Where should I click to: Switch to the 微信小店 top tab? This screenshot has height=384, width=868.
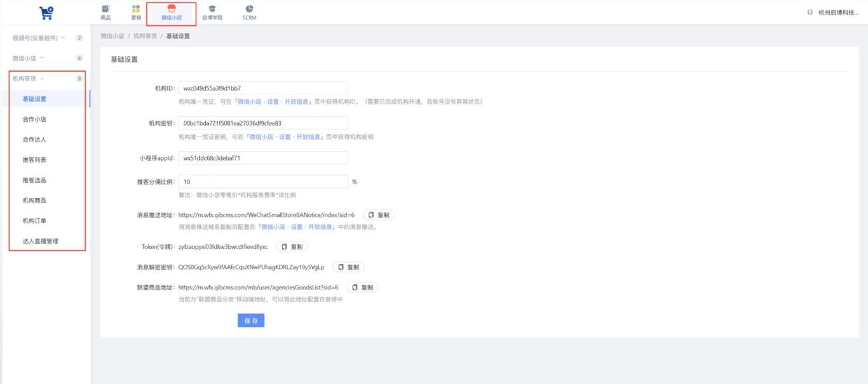tap(171, 13)
